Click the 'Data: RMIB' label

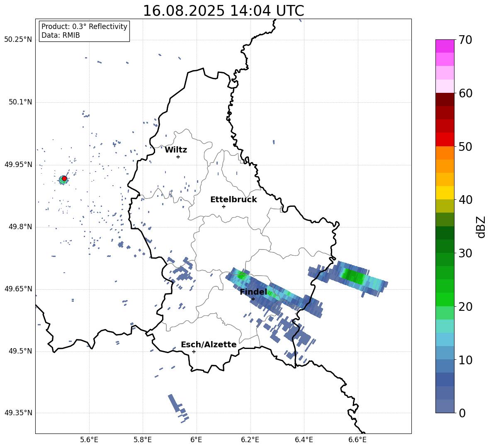point(61,35)
